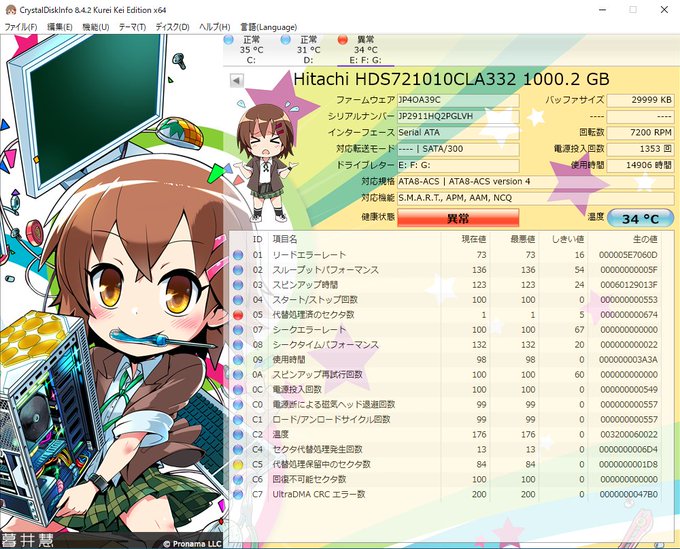
Task: Click raw value 00000000674
Action: point(629,315)
